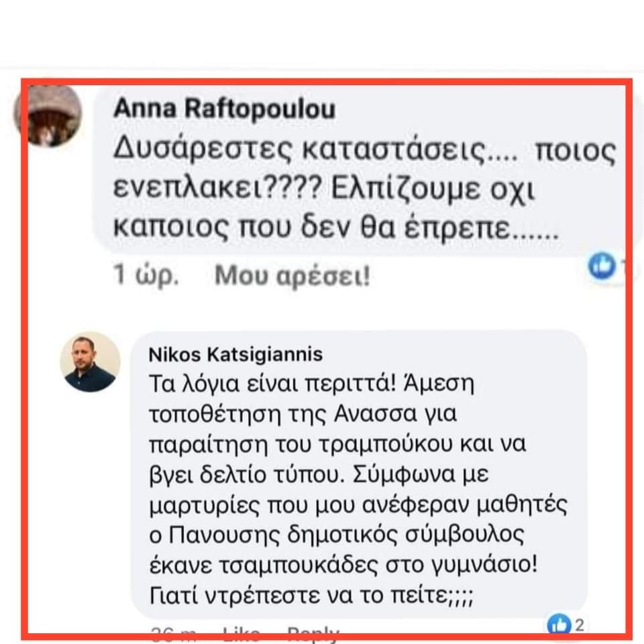Click Reply under Nikos Katsigiannis's reply
The height and width of the screenshot is (644, 644).
[313, 634]
